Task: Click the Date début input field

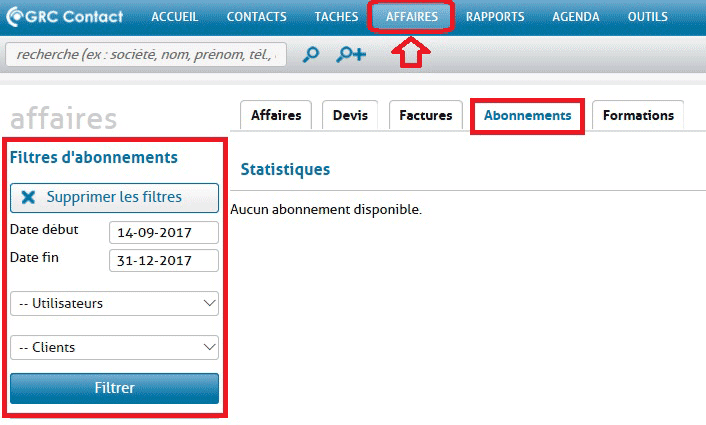Action: 163,232
